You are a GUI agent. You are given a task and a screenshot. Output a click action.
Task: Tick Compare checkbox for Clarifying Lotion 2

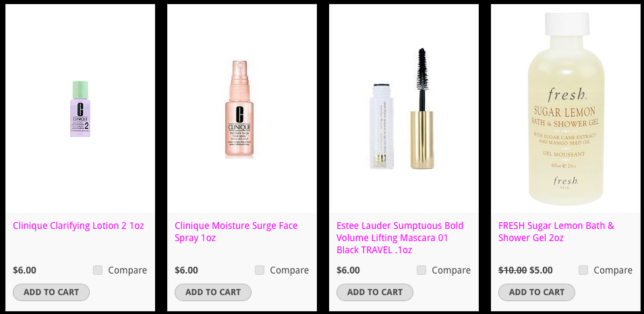98,270
